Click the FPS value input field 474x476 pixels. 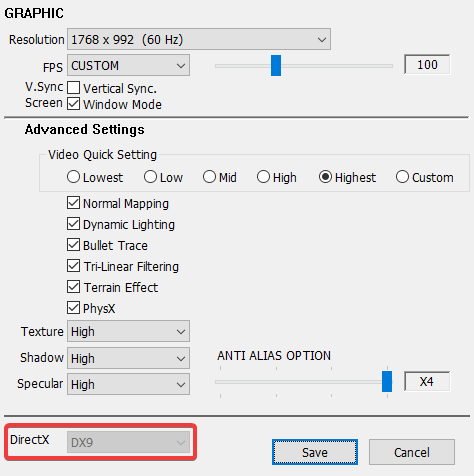(x=427, y=65)
